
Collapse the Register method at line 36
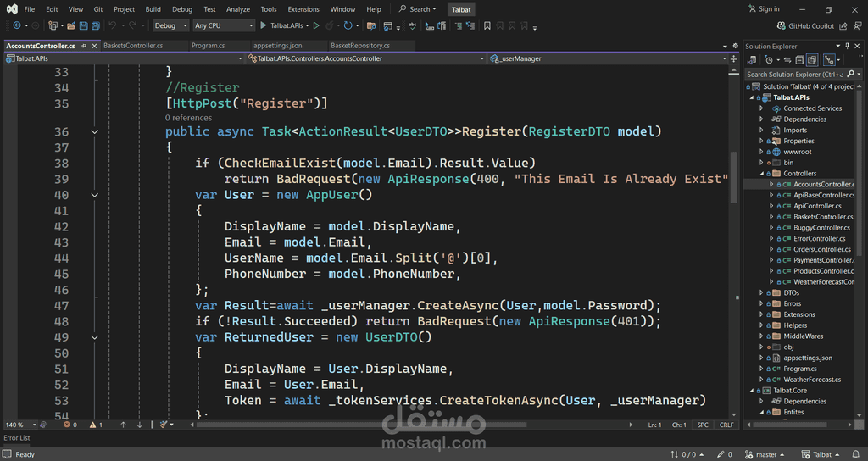click(x=95, y=131)
